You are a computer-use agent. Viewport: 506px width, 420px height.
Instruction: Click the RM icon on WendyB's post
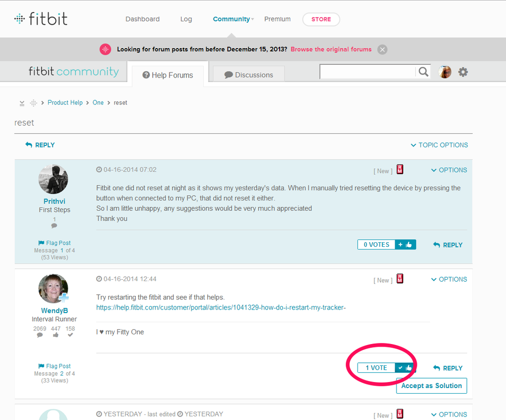(x=400, y=279)
